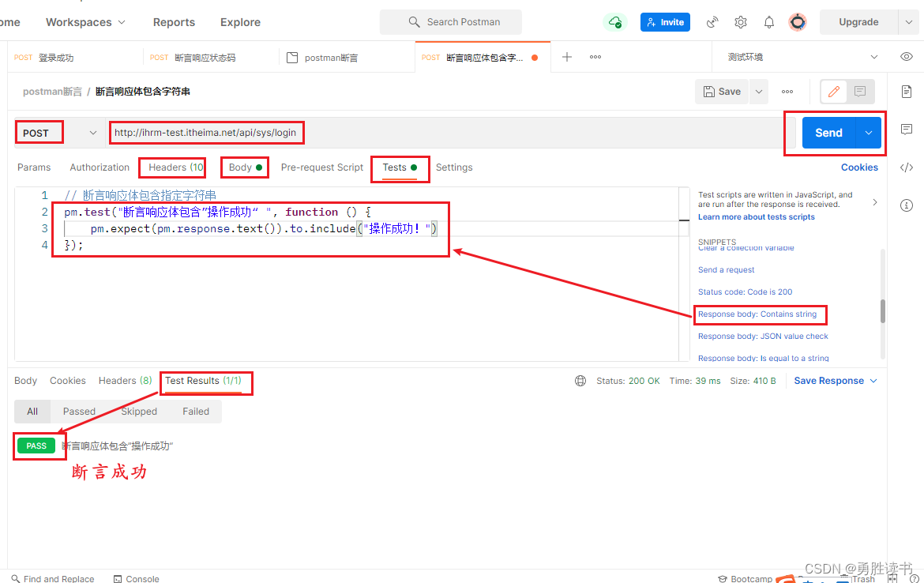The height and width of the screenshot is (583, 924).
Task: Click the snippets list scrollbar
Action: point(883,310)
